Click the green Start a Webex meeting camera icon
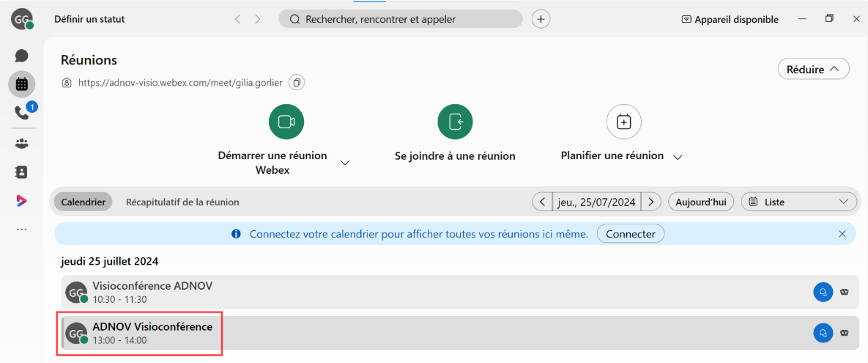Screen dimensions: 868x363 [x=286, y=122]
